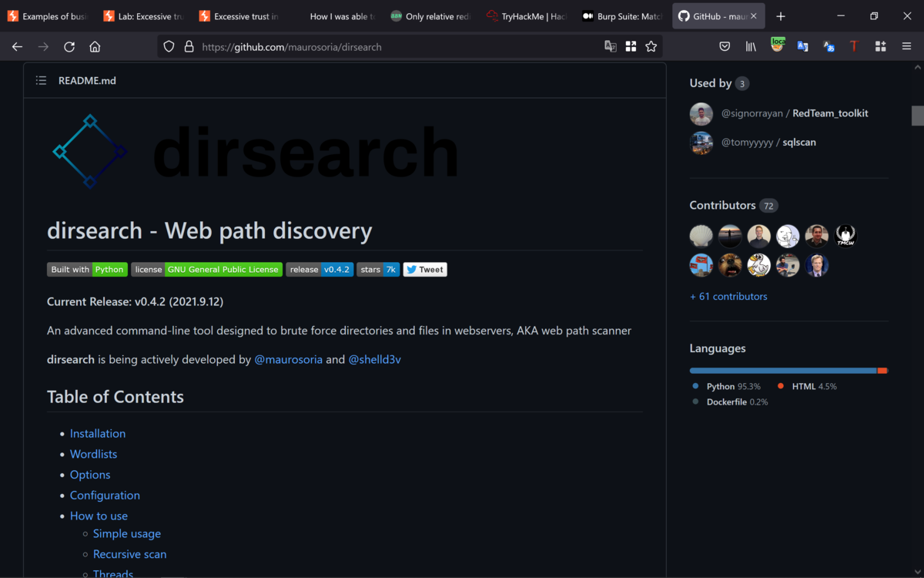Click the page vertical scrollbar thumb
This screenshot has height=578, width=924.
[x=918, y=116]
